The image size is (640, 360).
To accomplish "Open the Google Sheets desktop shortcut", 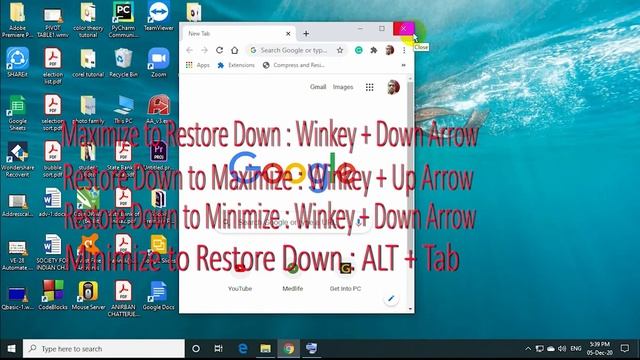I will click(18, 113).
